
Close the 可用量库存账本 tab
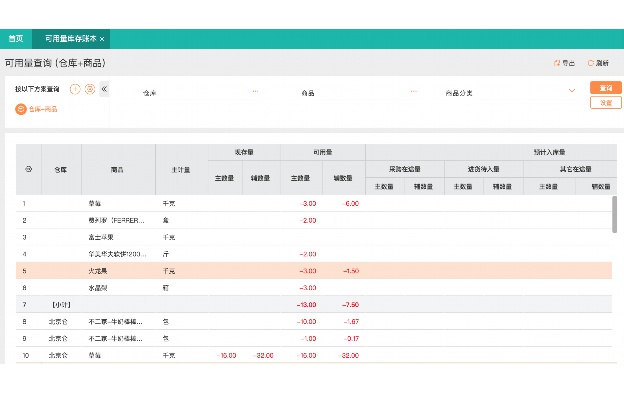point(102,39)
